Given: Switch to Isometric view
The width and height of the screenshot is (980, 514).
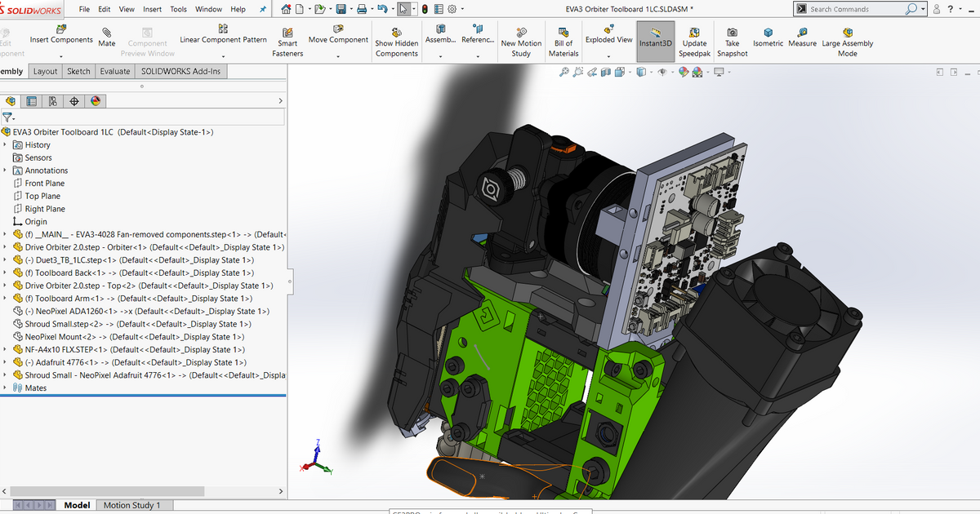Looking at the screenshot, I should pyautogui.click(x=768, y=38).
